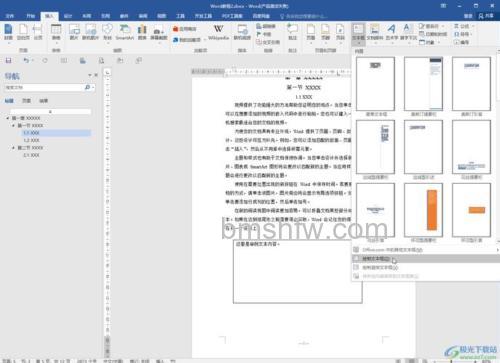Screen dimensions: 500x363
Task: Collapse the 第二节 XXXX heading
Action: pos(13,147)
